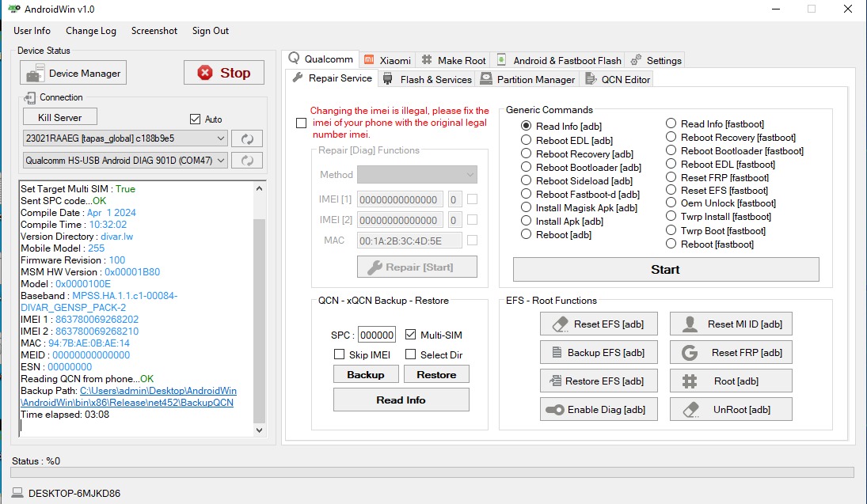Click the log scroll down arrow

(259, 430)
